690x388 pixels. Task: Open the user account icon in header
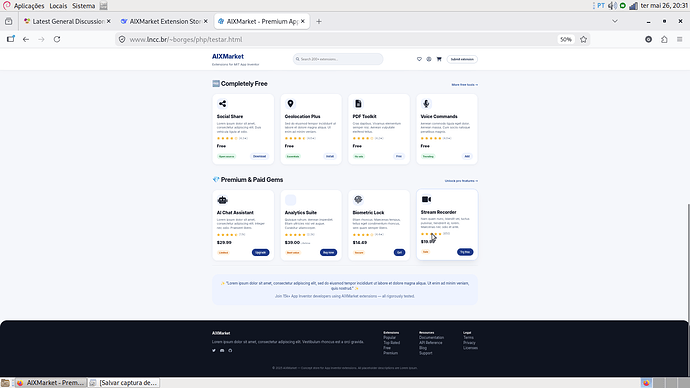click(429, 59)
